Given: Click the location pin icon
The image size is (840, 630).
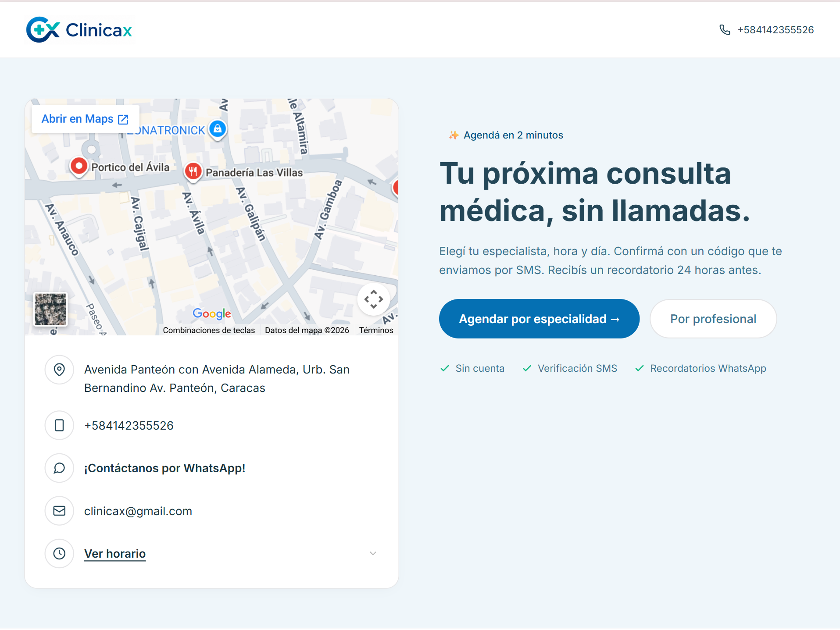Looking at the screenshot, I should (59, 370).
